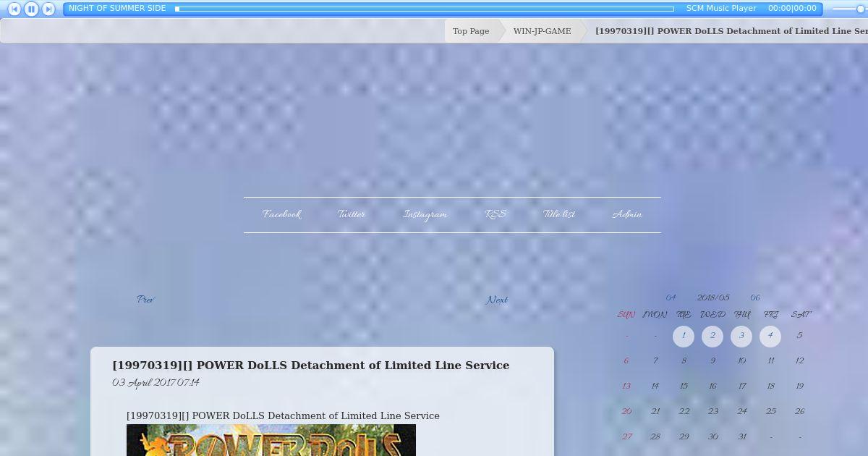Skip to next track in music player
This screenshot has width=868, height=456.
click(x=48, y=9)
